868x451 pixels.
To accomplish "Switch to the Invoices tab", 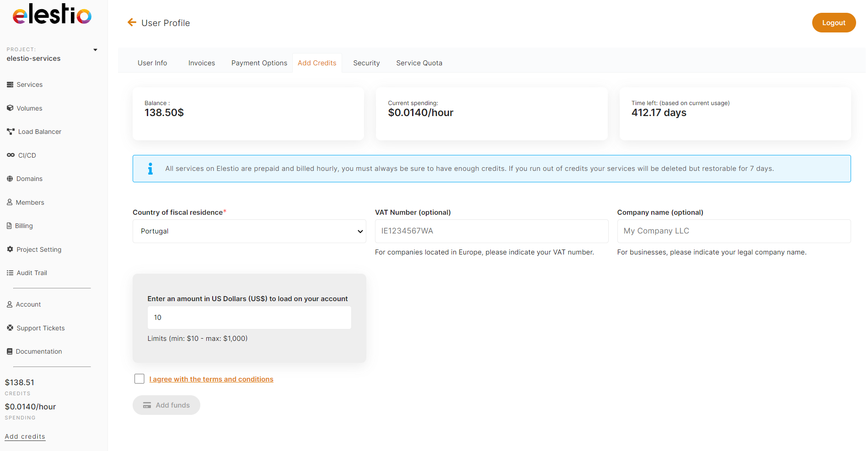I will [x=201, y=63].
